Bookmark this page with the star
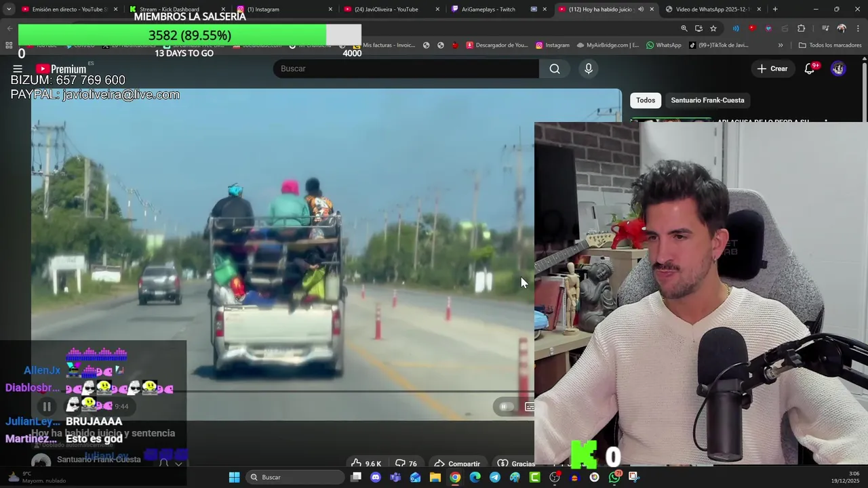 click(x=713, y=28)
